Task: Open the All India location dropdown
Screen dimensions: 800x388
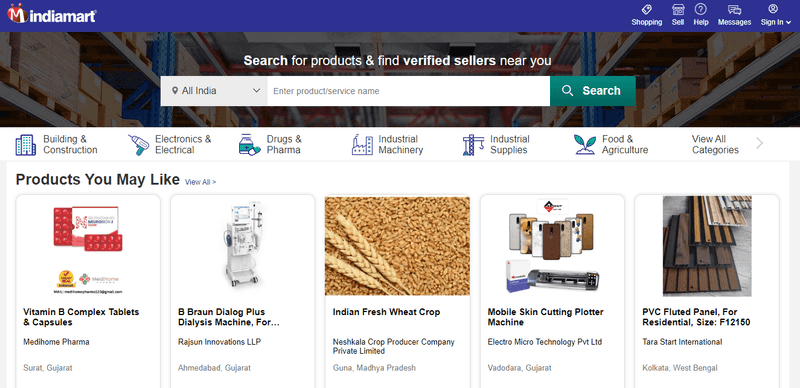Action: 214,91
